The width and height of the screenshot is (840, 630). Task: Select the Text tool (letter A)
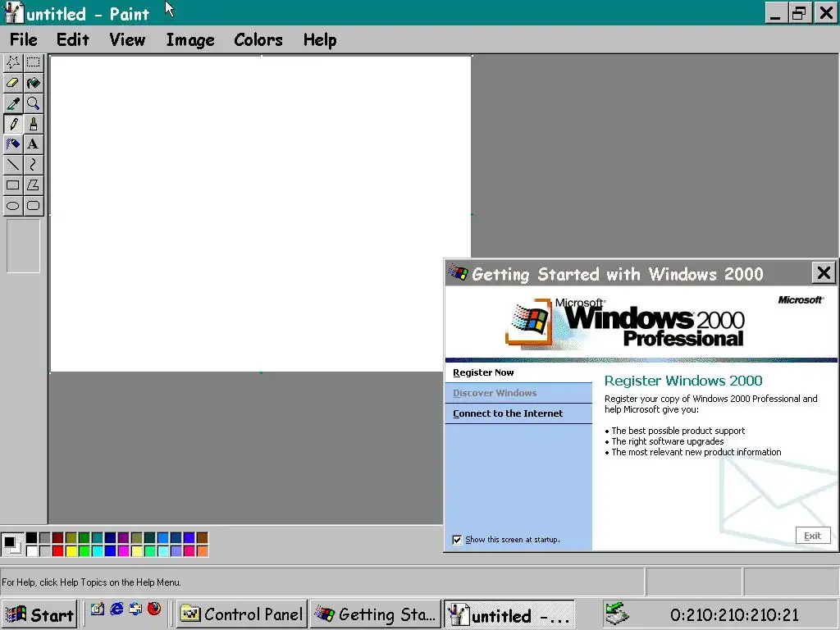click(33, 144)
